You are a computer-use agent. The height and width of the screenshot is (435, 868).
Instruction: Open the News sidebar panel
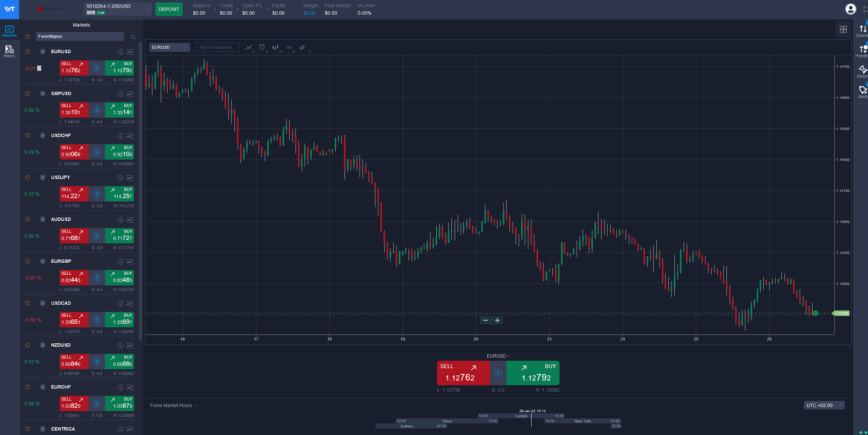coord(9,52)
